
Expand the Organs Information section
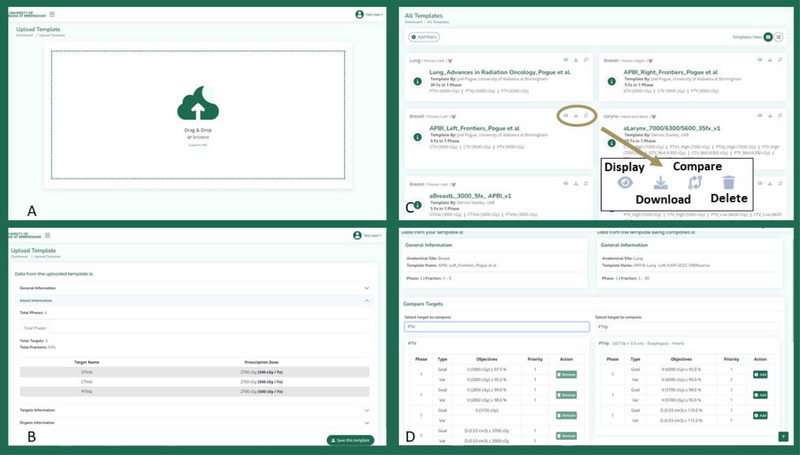click(194, 422)
